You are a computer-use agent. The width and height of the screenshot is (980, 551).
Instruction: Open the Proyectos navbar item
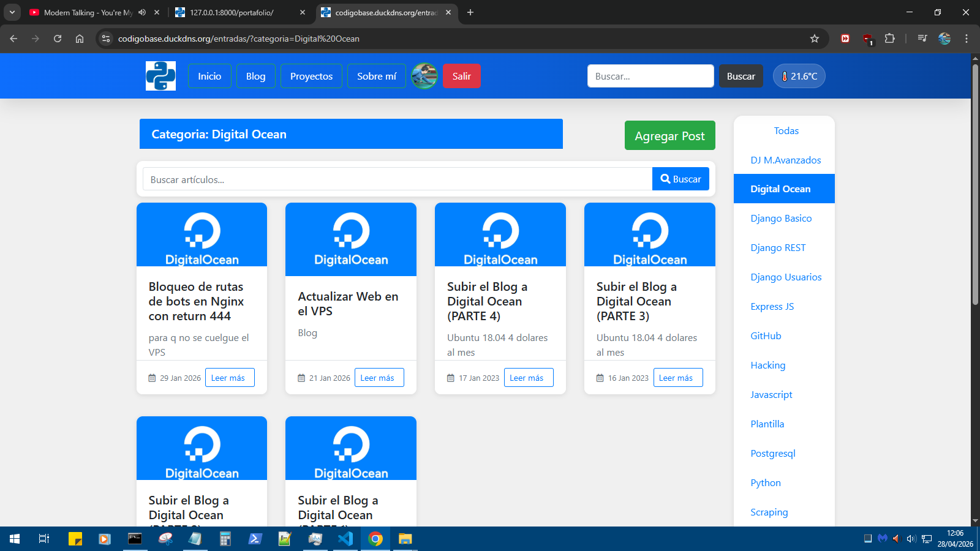tap(311, 76)
